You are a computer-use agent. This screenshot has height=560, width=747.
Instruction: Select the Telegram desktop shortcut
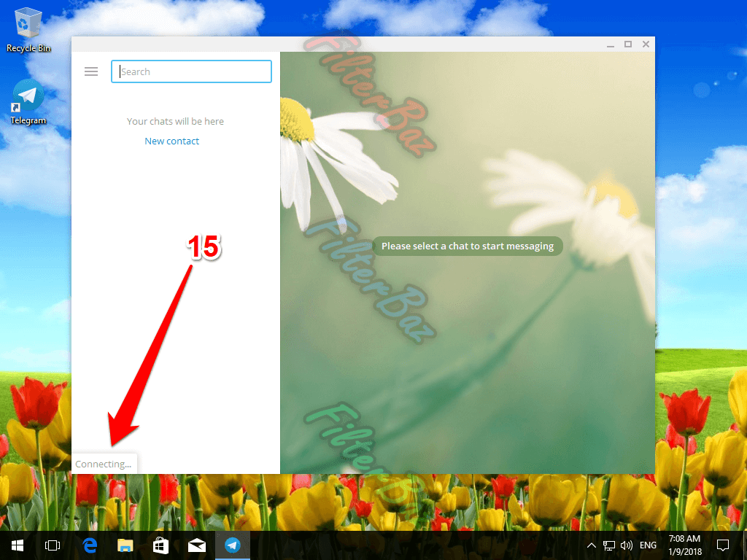[x=28, y=102]
